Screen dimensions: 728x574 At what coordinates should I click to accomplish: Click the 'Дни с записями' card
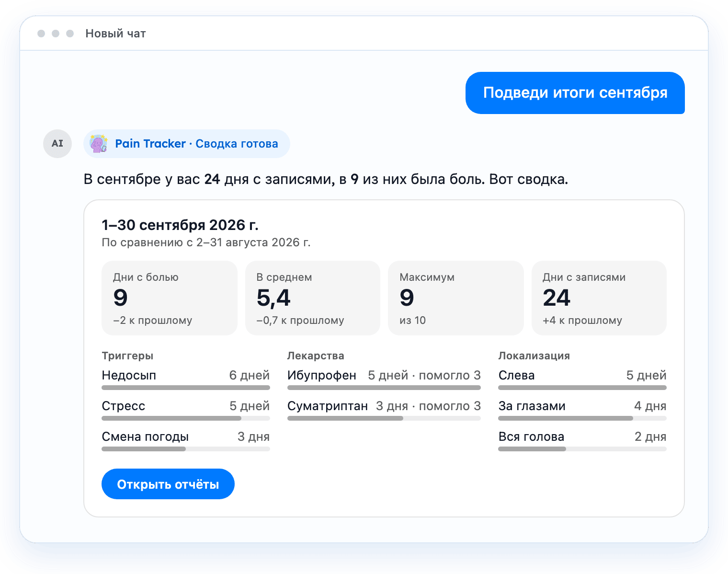tap(599, 298)
